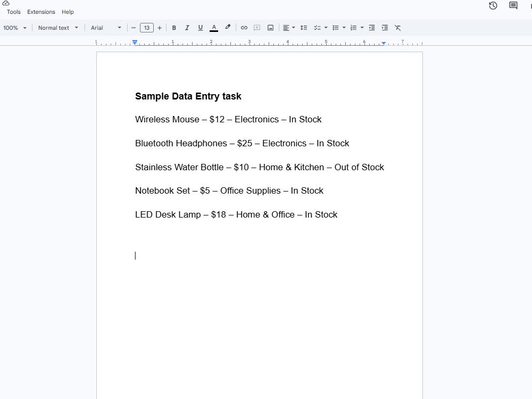This screenshot has height=399, width=532.
Task: Open the Tools menu
Action: [14, 12]
